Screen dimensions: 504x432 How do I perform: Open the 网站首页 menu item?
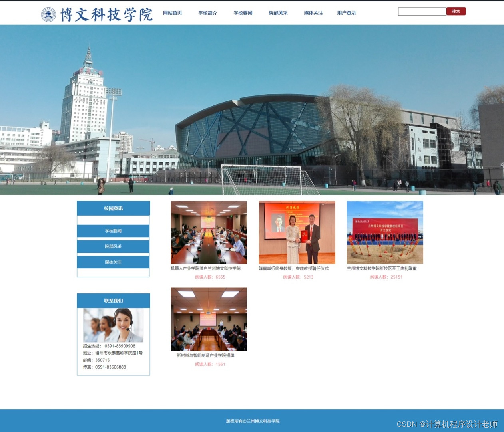(x=172, y=13)
